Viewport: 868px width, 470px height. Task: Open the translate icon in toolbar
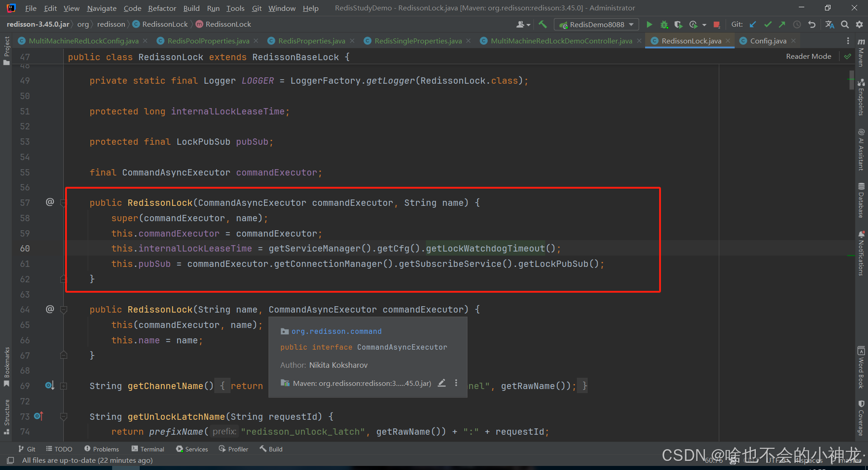(x=830, y=24)
